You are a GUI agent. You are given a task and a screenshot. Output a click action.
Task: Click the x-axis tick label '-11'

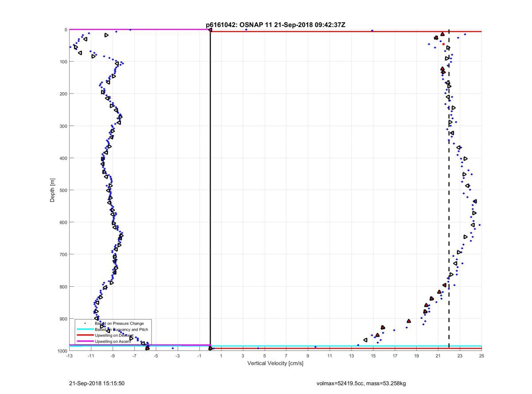(x=90, y=355)
